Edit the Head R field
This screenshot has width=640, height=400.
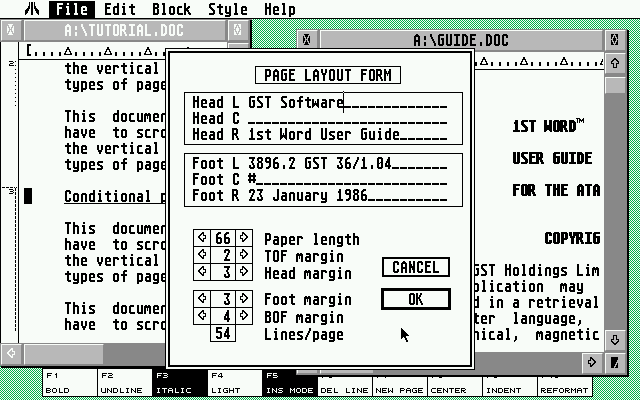[347, 134]
